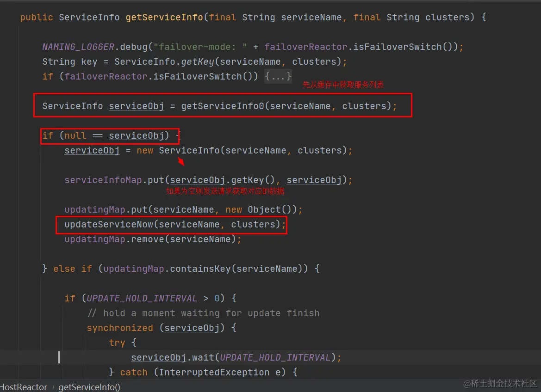Open the getServiceInfo() breadcrumb item
This screenshot has width=541, height=392.
(89, 387)
